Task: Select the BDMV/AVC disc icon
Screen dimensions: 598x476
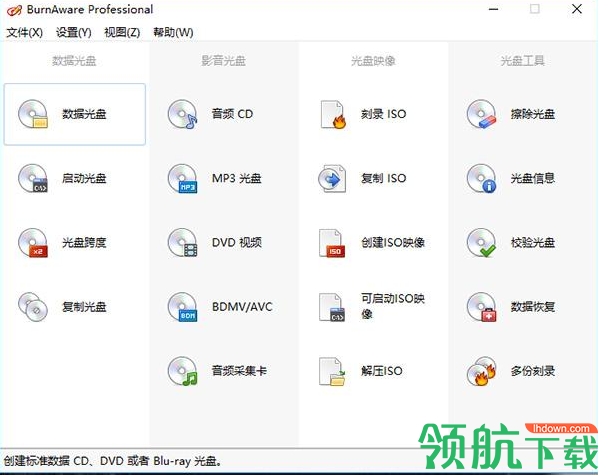Action: [183, 307]
